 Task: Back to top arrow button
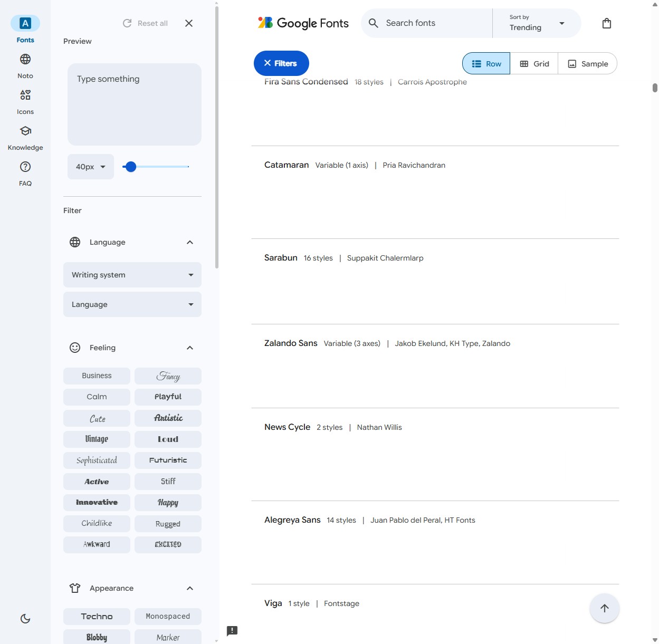[605, 608]
